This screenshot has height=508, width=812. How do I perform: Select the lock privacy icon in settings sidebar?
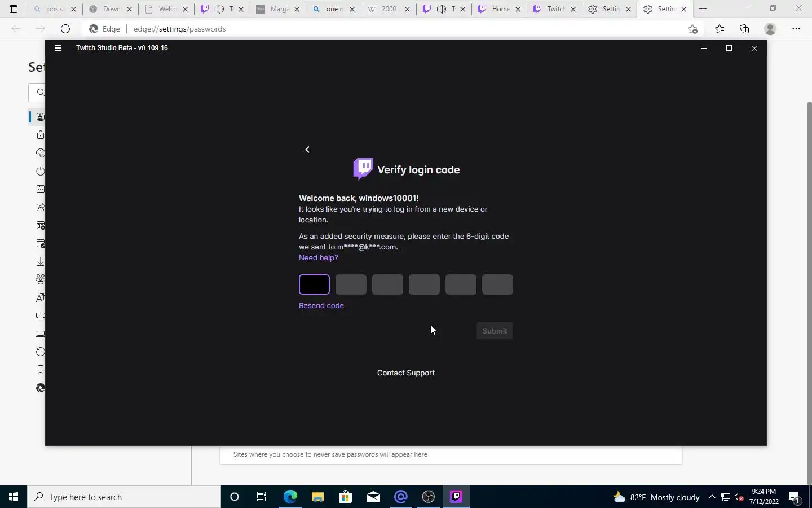(40, 135)
